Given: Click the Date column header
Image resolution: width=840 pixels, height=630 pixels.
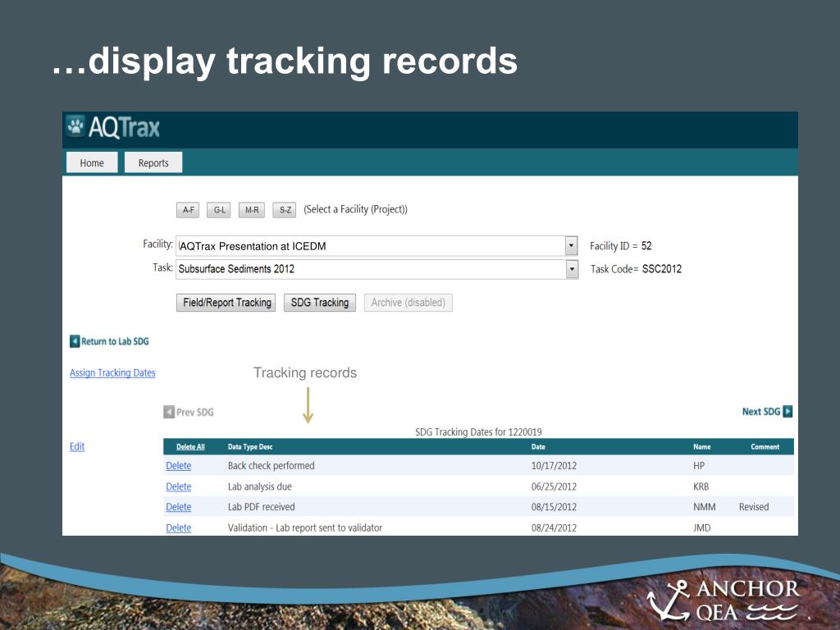Looking at the screenshot, I should 538,447.
